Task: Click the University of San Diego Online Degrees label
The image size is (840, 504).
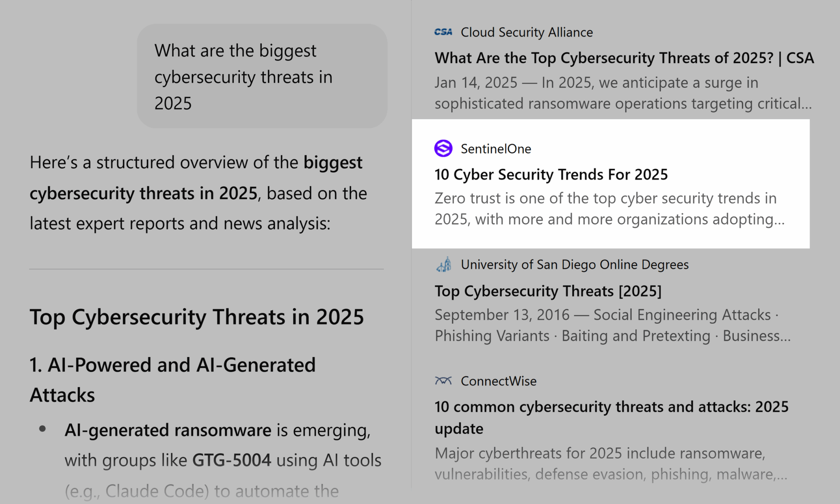Action: (575, 265)
